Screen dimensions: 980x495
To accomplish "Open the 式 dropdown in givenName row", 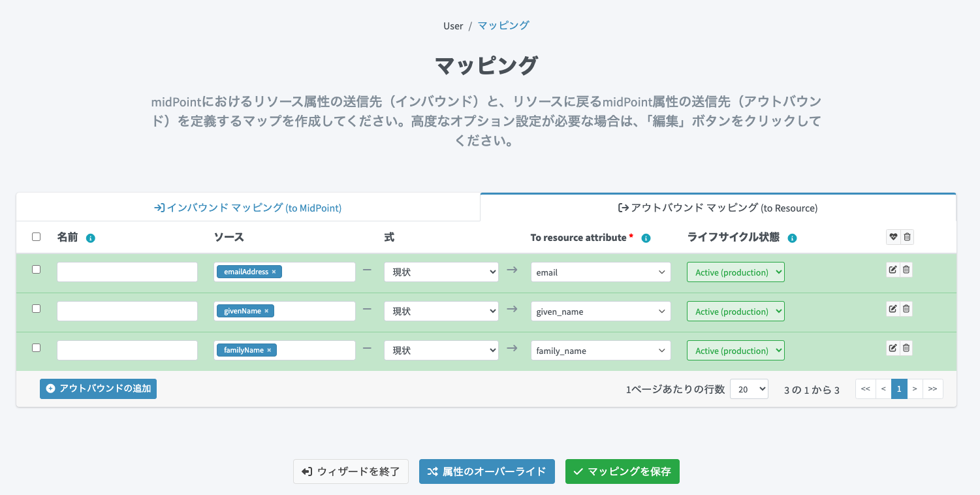I will coord(441,311).
